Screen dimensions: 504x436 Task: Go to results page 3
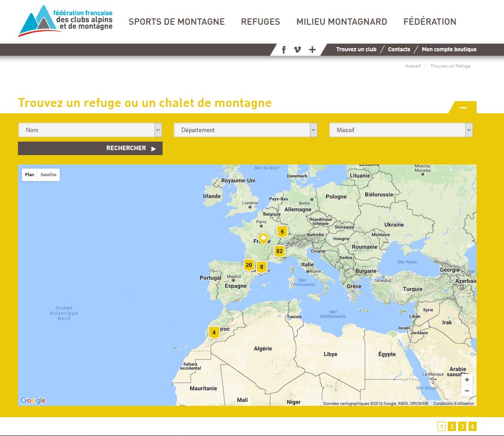[462, 427]
